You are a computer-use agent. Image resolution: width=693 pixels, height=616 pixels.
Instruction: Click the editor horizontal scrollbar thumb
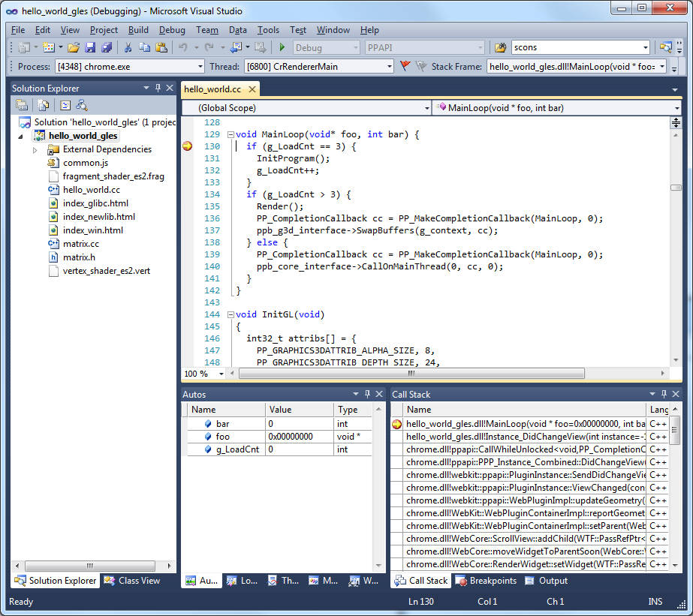pyautogui.click(x=411, y=374)
